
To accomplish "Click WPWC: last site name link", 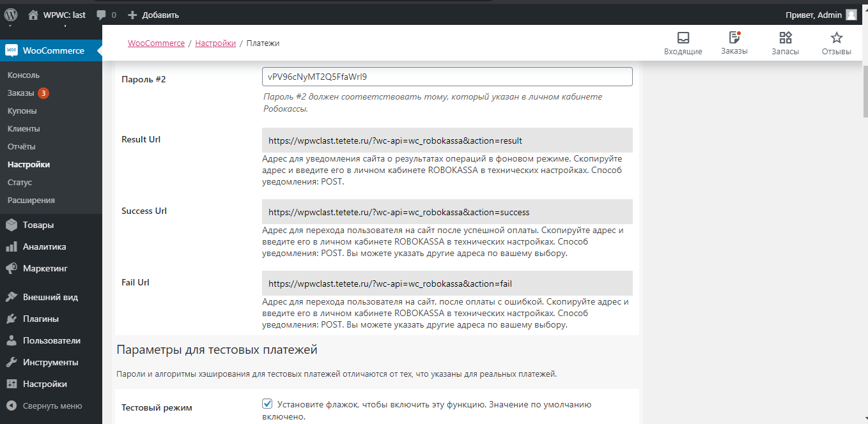I will click(x=65, y=15).
